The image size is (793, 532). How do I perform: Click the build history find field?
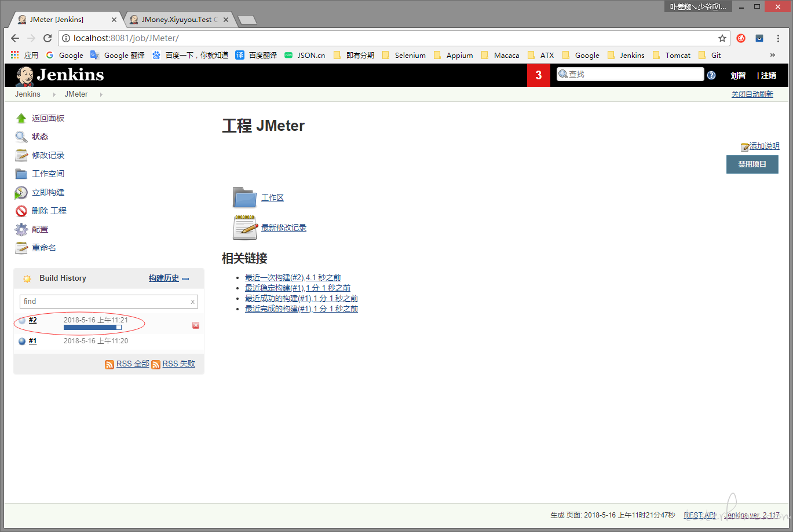pos(109,302)
